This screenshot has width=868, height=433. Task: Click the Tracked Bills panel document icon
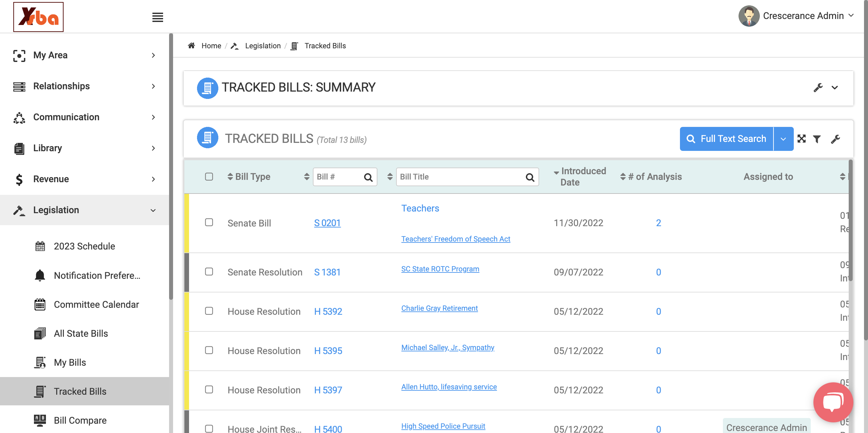point(208,138)
